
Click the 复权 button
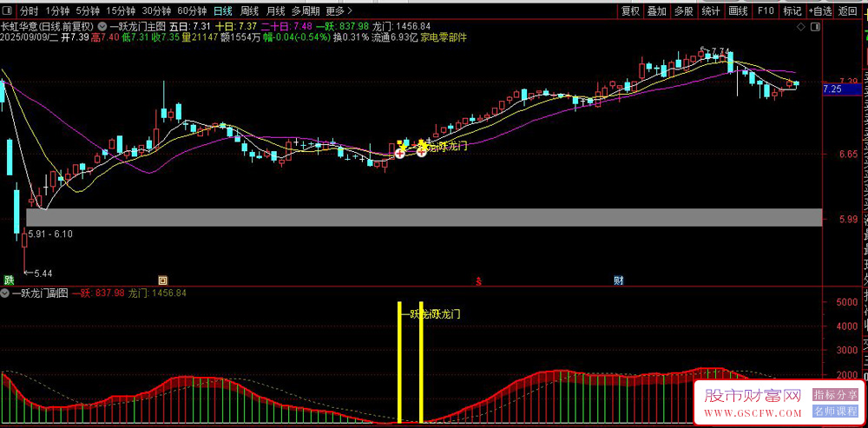click(x=630, y=10)
